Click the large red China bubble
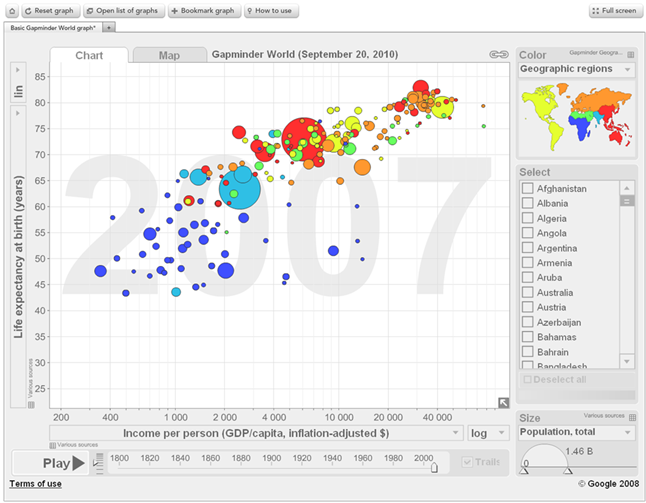This screenshot has width=646, height=503. [304, 139]
